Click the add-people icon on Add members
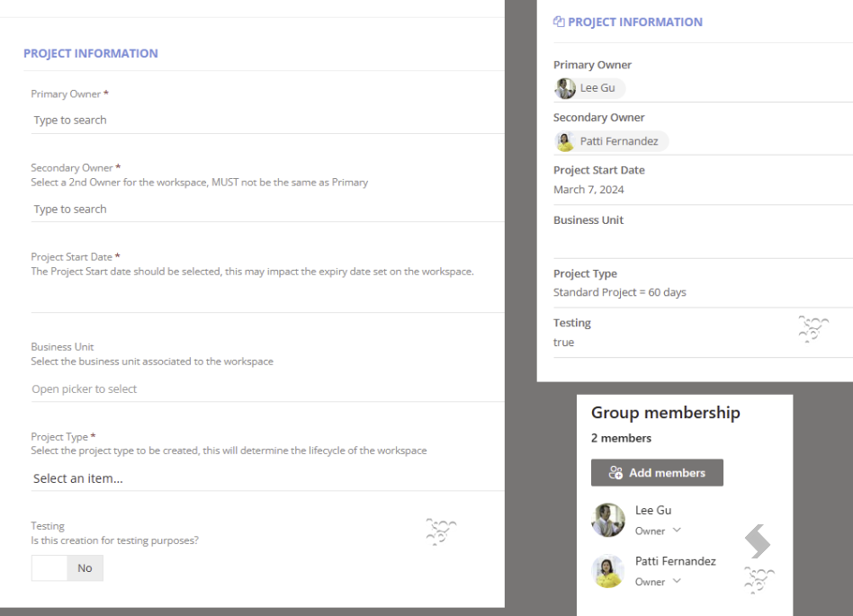853x616 pixels. 615,472
